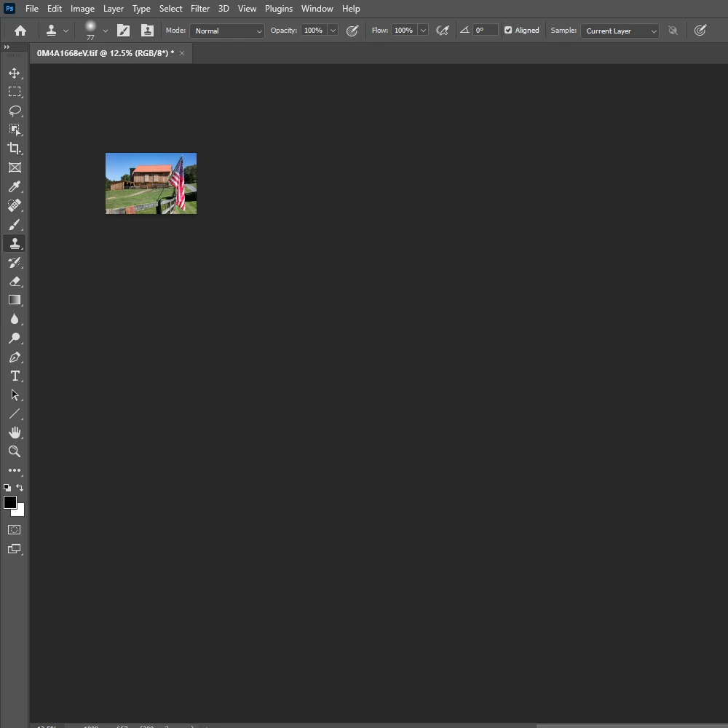Open the View menu
This screenshot has height=728, width=728.
247,8
